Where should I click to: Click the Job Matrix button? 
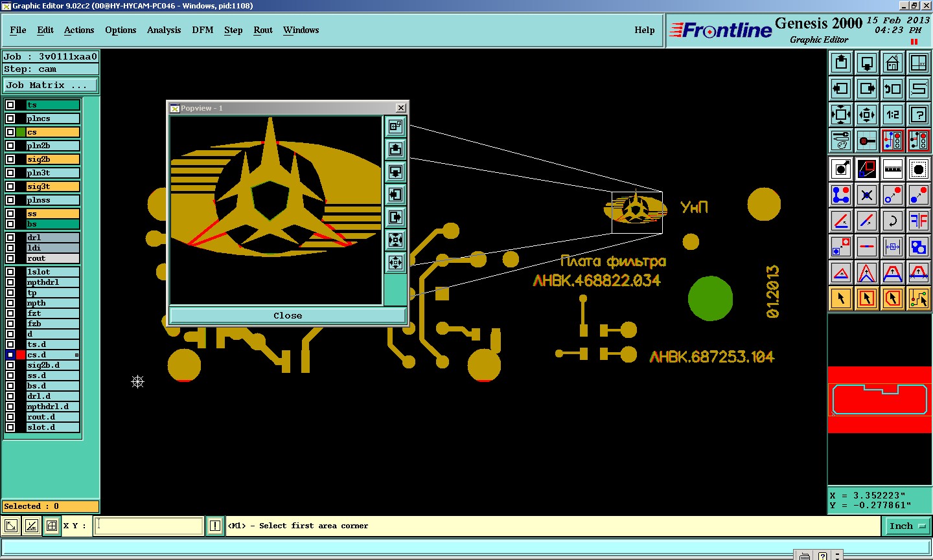tap(51, 85)
